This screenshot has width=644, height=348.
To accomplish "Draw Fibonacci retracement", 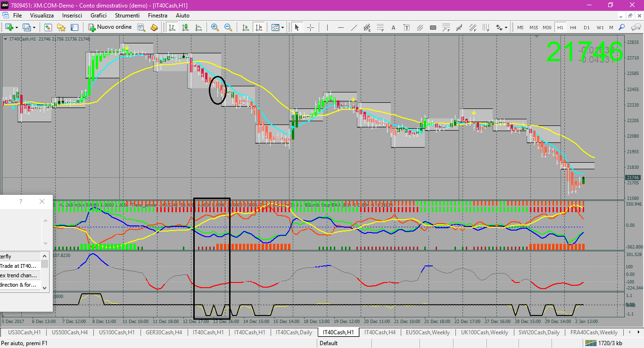I will pyautogui.click(x=380, y=27).
